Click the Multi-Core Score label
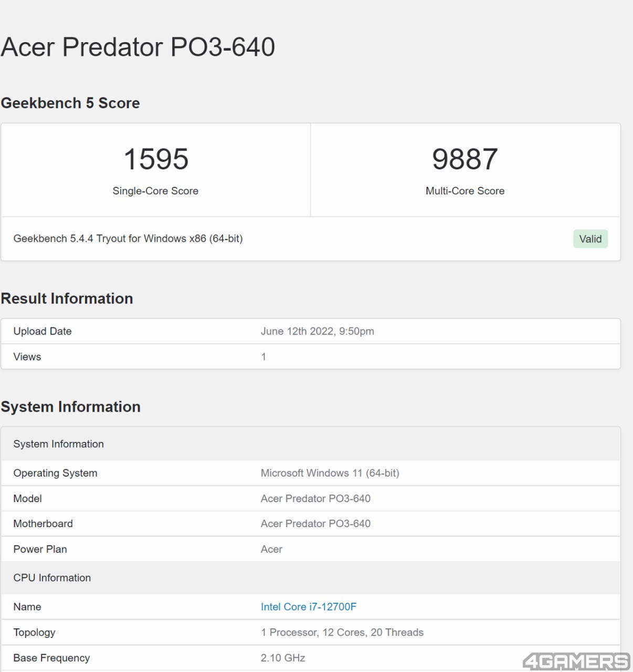This screenshot has width=633, height=672. click(465, 191)
